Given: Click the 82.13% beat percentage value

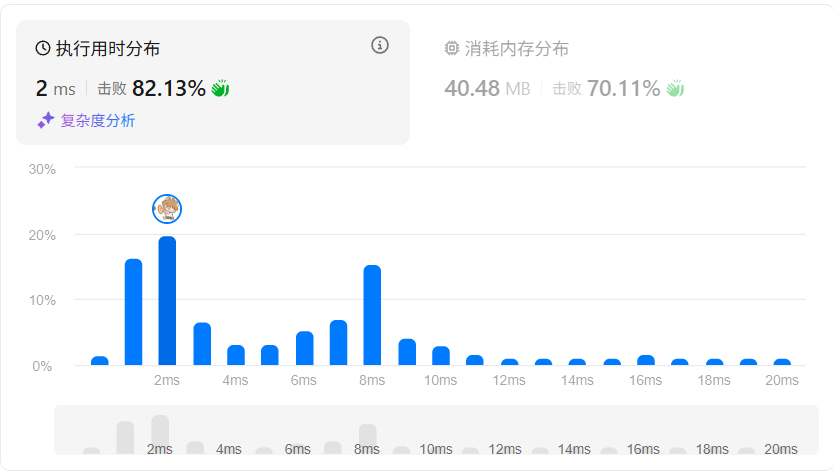Looking at the screenshot, I should [x=168, y=88].
